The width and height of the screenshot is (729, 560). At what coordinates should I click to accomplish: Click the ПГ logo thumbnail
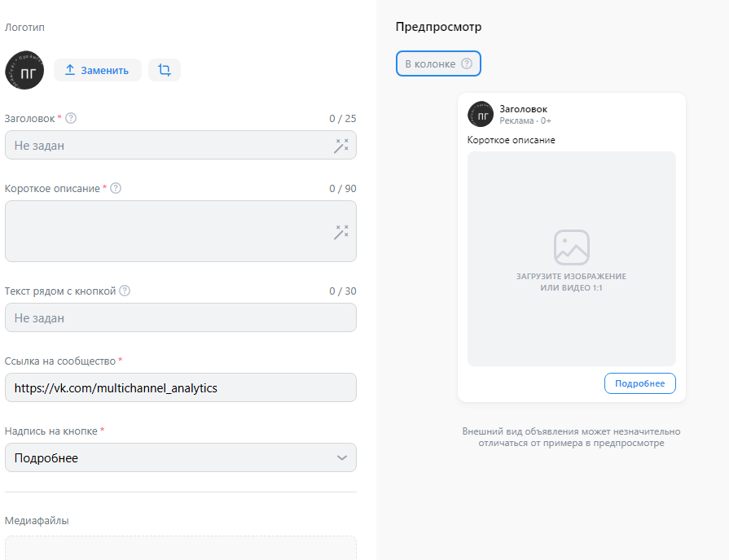(24, 70)
